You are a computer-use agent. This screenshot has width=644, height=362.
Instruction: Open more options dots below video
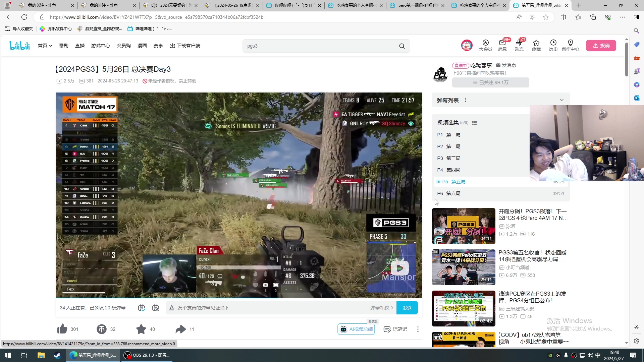click(x=418, y=329)
